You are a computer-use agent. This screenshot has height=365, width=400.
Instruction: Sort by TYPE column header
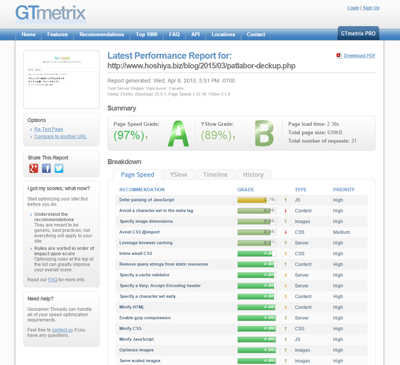click(x=301, y=190)
